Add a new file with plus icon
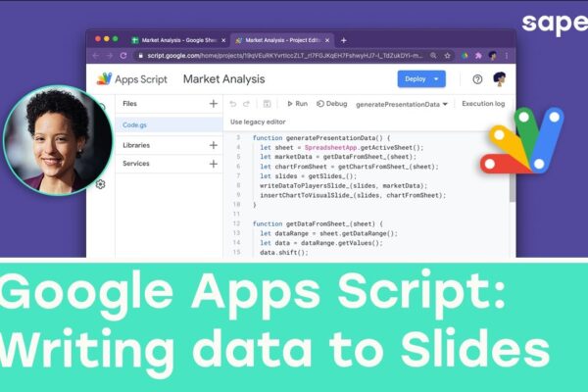The image size is (588, 392). (x=214, y=104)
